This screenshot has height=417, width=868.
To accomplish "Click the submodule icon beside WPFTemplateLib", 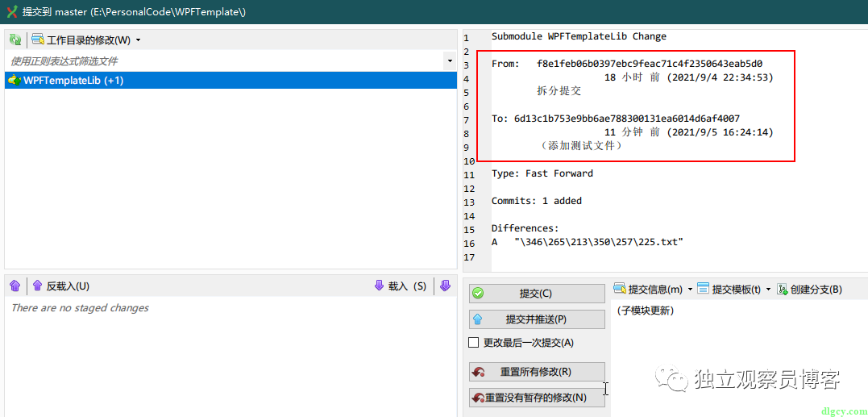I will pyautogui.click(x=15, y=81).
